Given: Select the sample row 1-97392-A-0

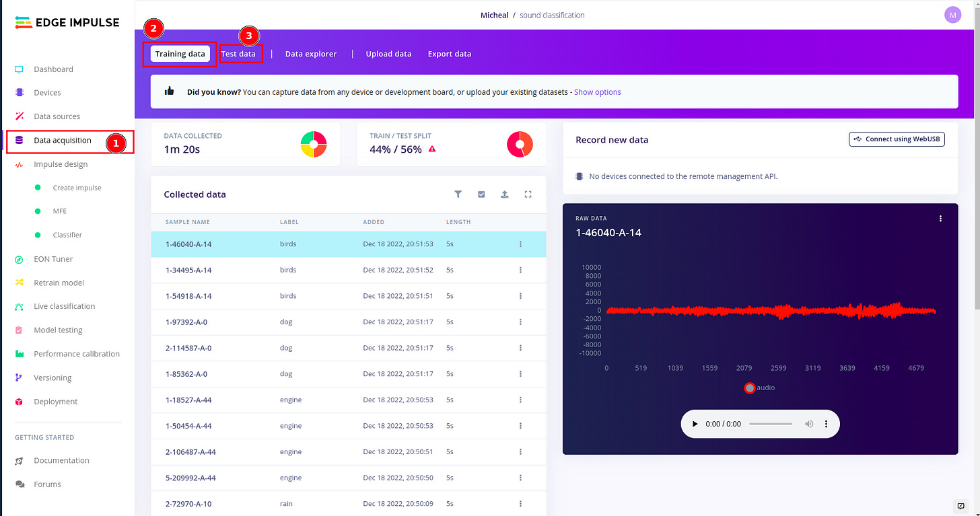Looking at the screenshot, I should pos(348,322).
